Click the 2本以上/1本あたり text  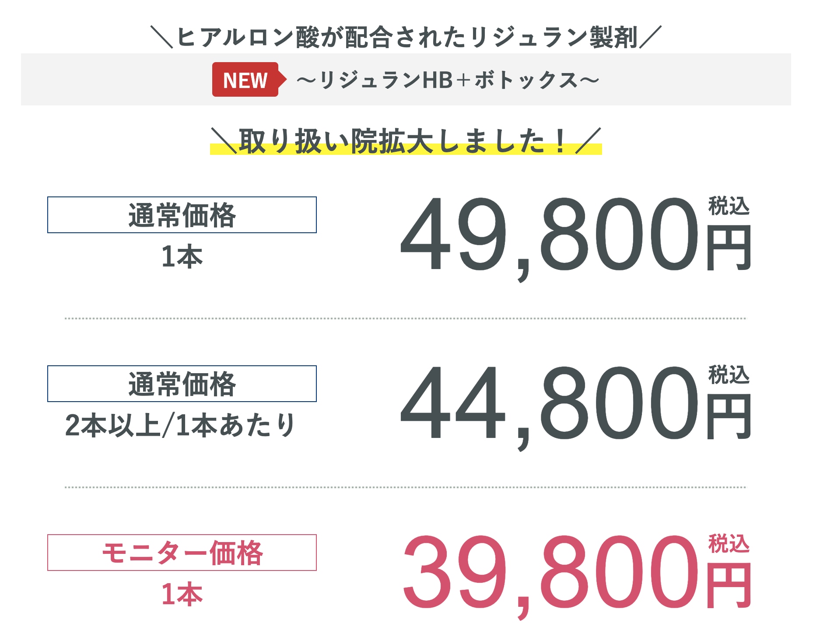pyautogui.click(x=181, y=425)
